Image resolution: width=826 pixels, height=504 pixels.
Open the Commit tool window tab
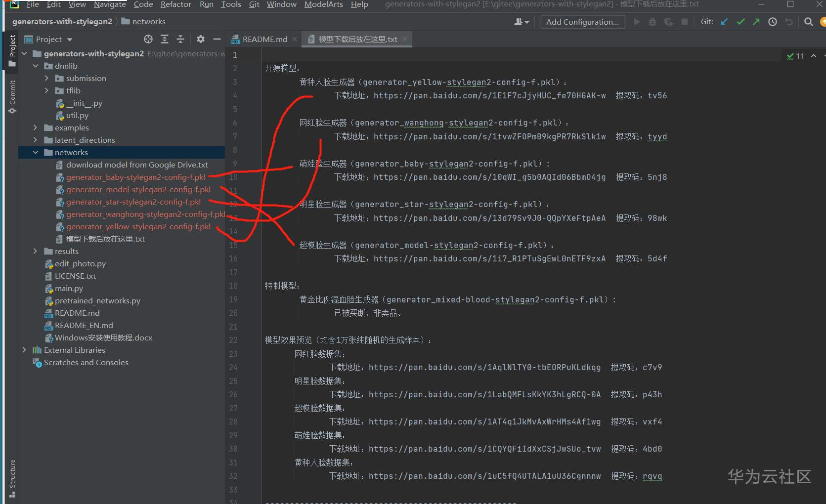click(x=12, y=96)
